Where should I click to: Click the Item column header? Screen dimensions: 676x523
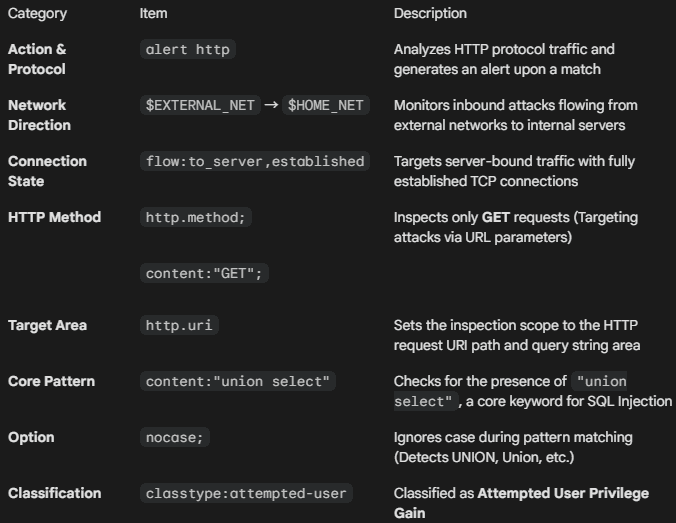153,14
